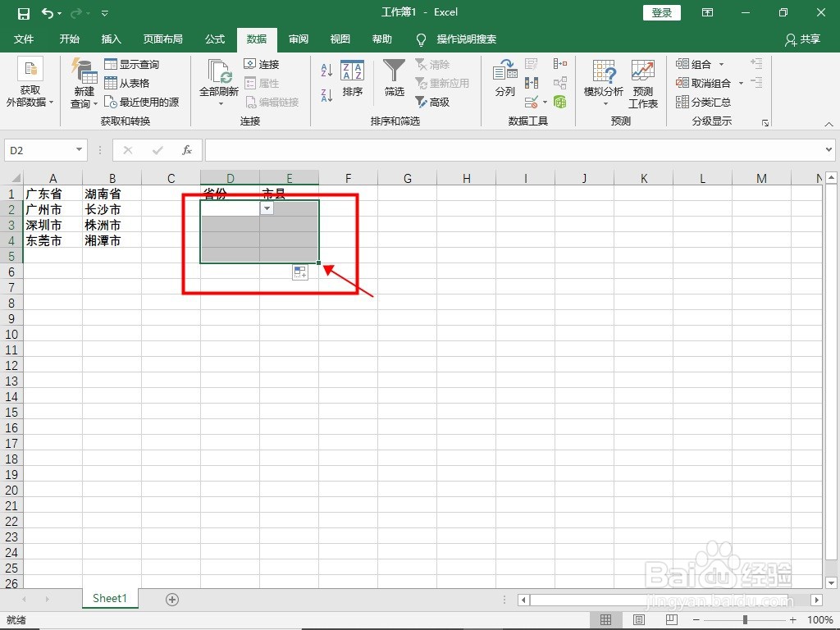Open the 分级显示 (Outline) dialog launcher
Viewport: 840px width, 630px height.
[x=765, y=123]
